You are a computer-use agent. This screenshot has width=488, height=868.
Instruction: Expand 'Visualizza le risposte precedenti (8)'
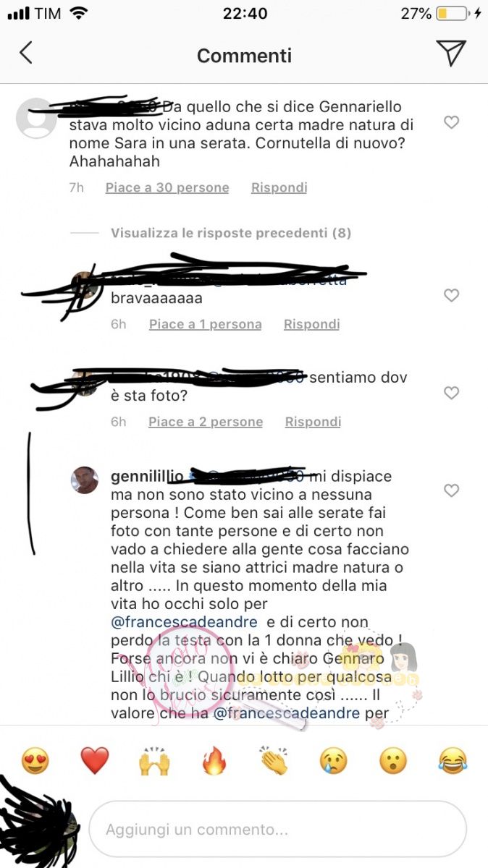tap(231, 233)
